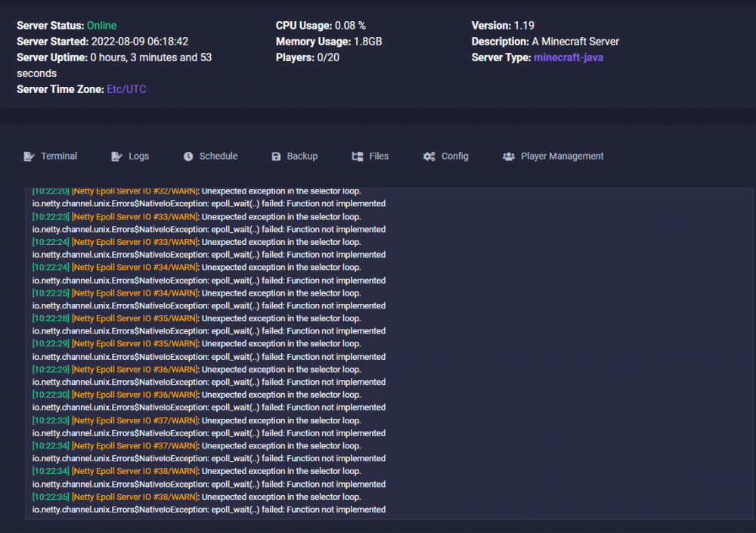Screen dimensions: 756x533
Task: Open the Schedule tab
Action: (x=210, y=156)
